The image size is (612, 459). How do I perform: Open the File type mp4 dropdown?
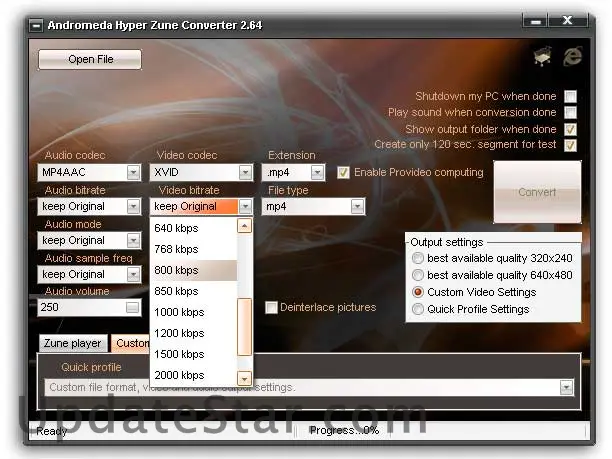pyautogui.click(x=358, y=206)
